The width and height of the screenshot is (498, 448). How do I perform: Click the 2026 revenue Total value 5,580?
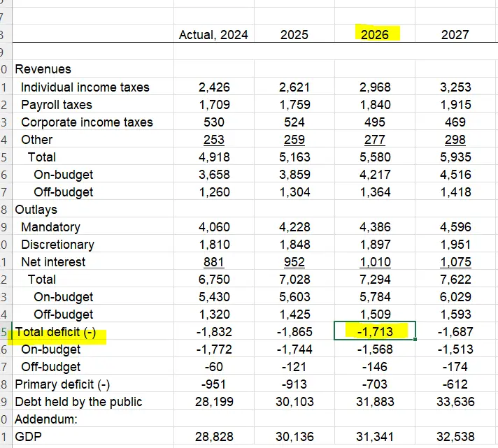tap(376, 157)
